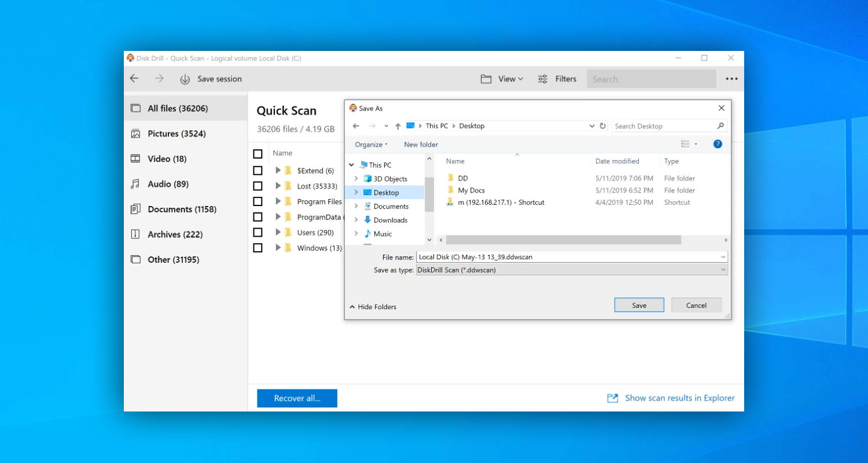Open the Organize menu
Screen dimensions: 868x463
click(371, 145)
